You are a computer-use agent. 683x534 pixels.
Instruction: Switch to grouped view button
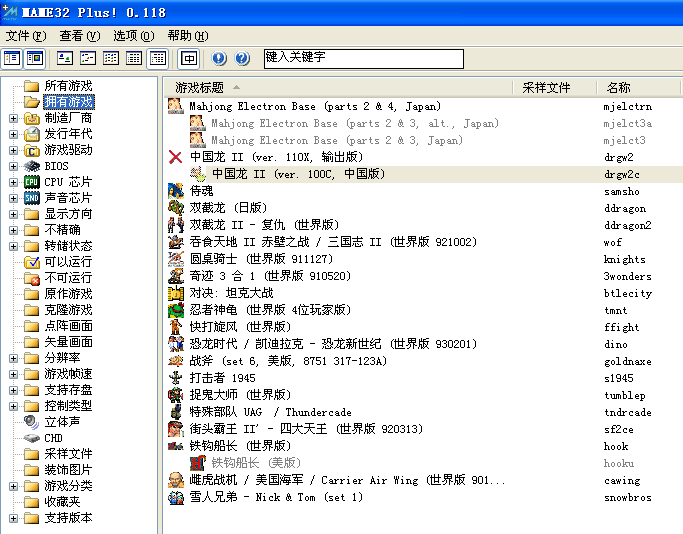(x=157, y=58)
